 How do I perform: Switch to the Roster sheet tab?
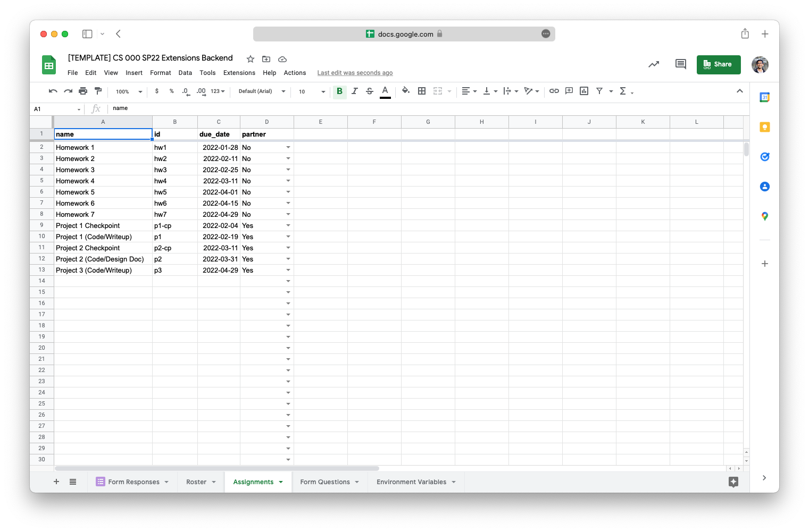click(201, 482)
